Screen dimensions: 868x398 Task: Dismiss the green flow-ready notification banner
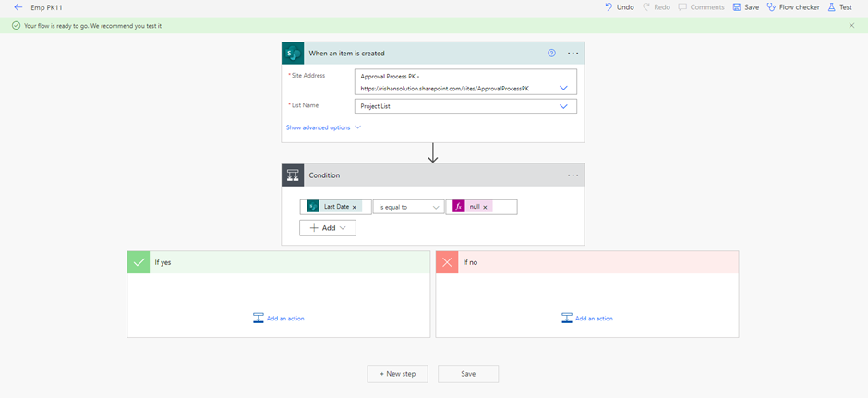(x=851, y=26)
